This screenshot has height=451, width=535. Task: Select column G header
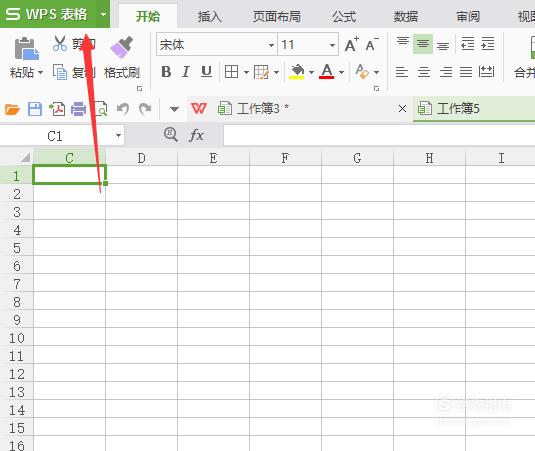click(x=357, y=158)
